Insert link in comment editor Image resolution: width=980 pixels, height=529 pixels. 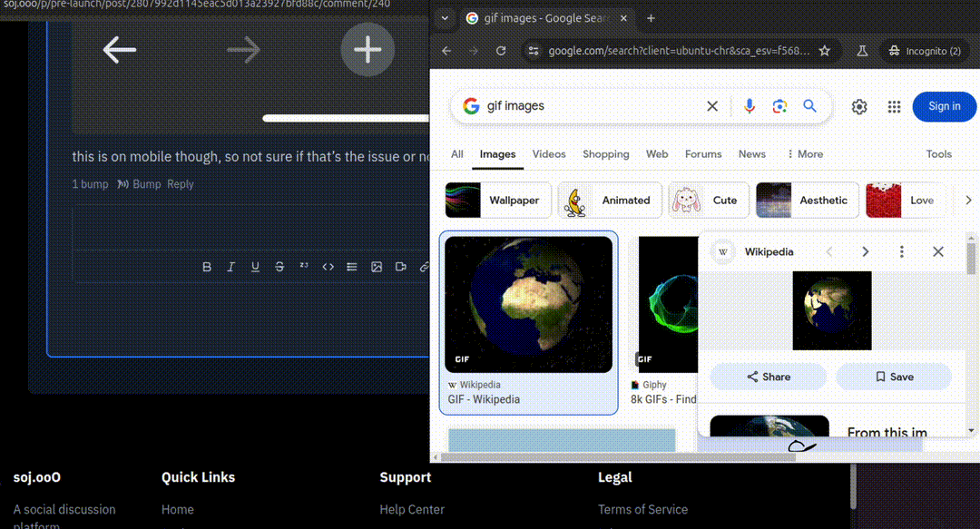pos(425,267)
